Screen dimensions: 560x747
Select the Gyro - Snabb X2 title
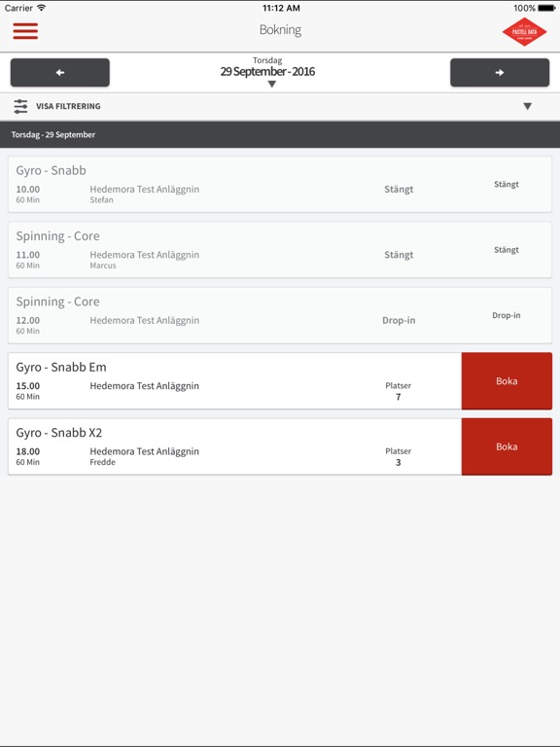(x=59, y=433)
